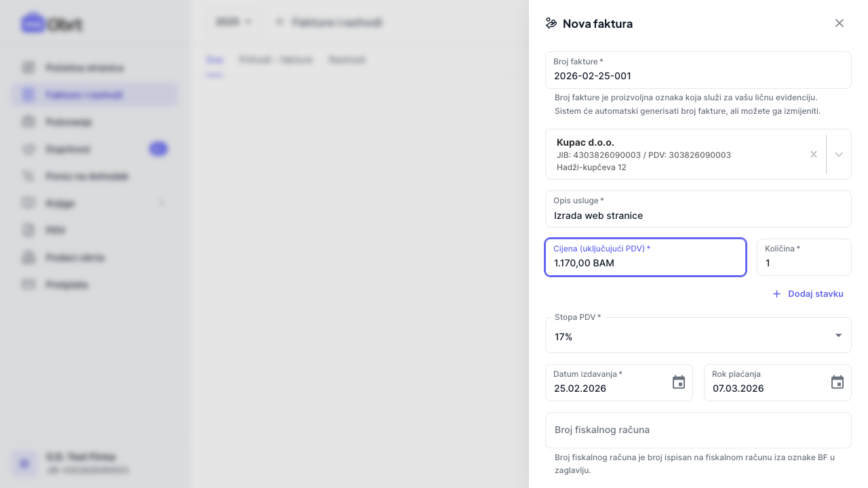Click the Broj fakture input field
The height and width of the screenshot is (488, 868).
pyautogui.click(x=698, y=75)
